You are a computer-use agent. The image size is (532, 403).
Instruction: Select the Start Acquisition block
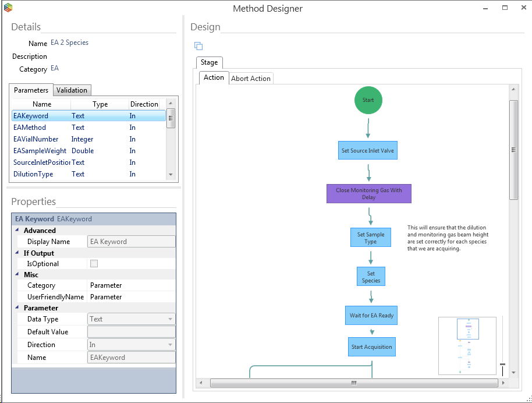click(x=371, y=347)
